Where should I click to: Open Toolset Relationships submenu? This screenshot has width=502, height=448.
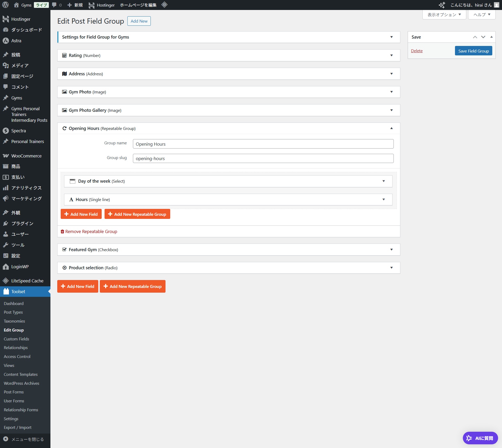pos(15,348)
